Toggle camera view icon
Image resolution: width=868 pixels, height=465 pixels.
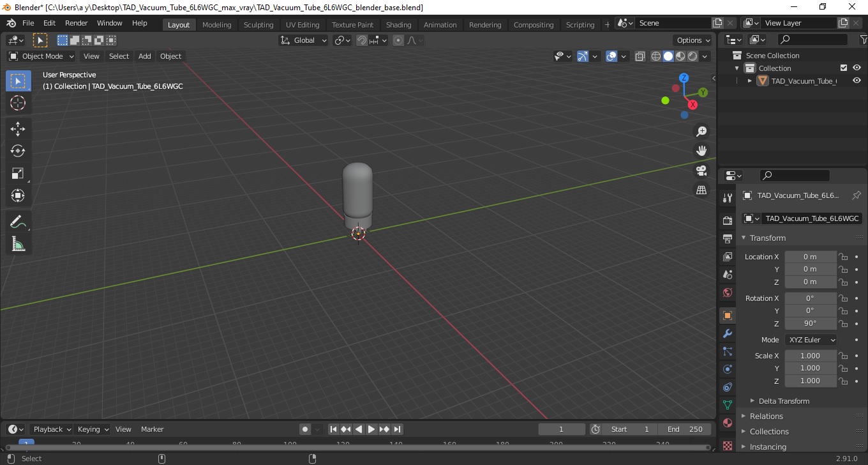click(701, 171)
